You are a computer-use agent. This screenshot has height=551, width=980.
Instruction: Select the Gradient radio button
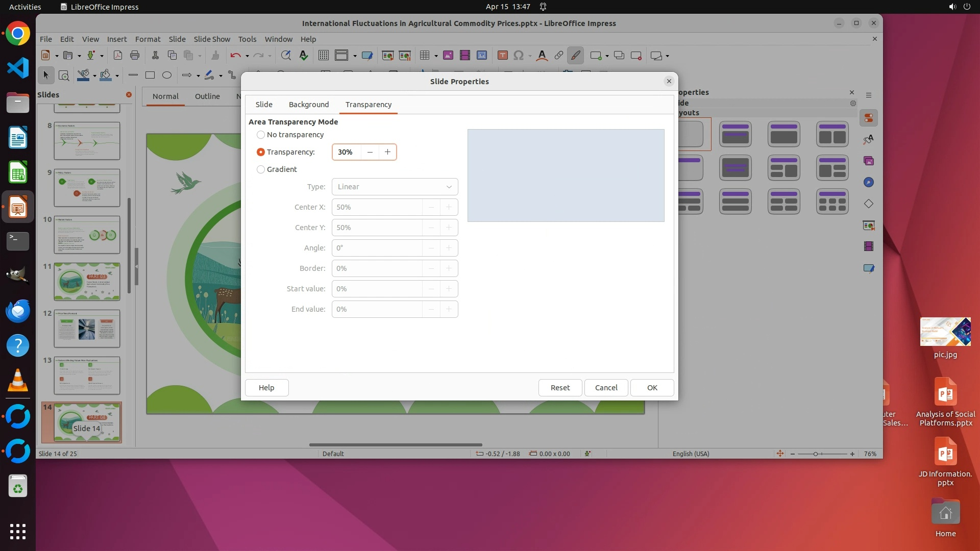click(x=261, y=169)
